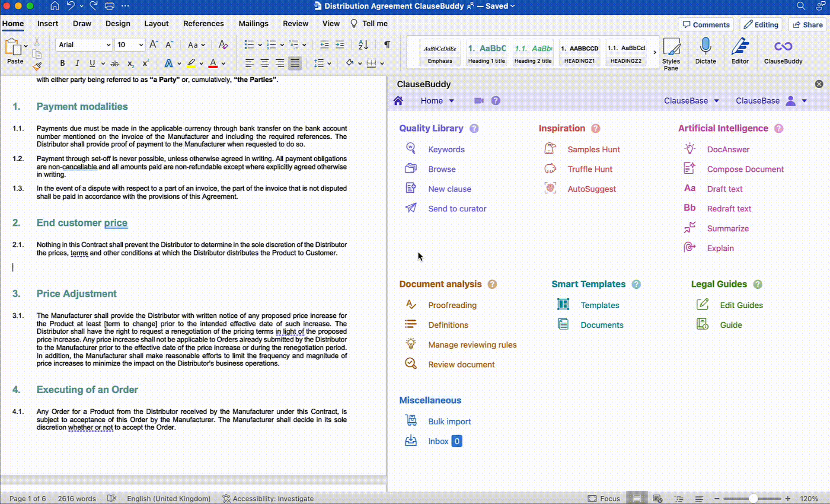The image size is (830, 504).
Task: Open the ClauseBase library dropdown
Action: point(691,101)
